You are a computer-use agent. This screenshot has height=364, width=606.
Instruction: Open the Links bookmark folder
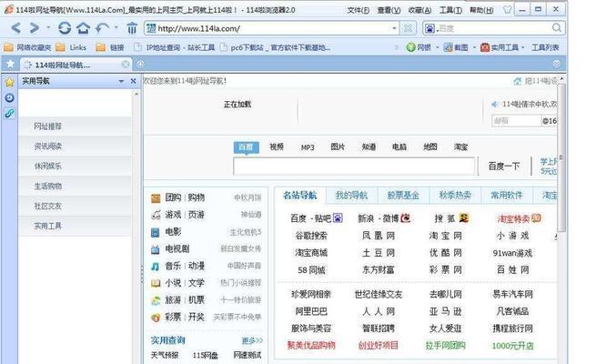pyautogui.click(x=71, y=47)
